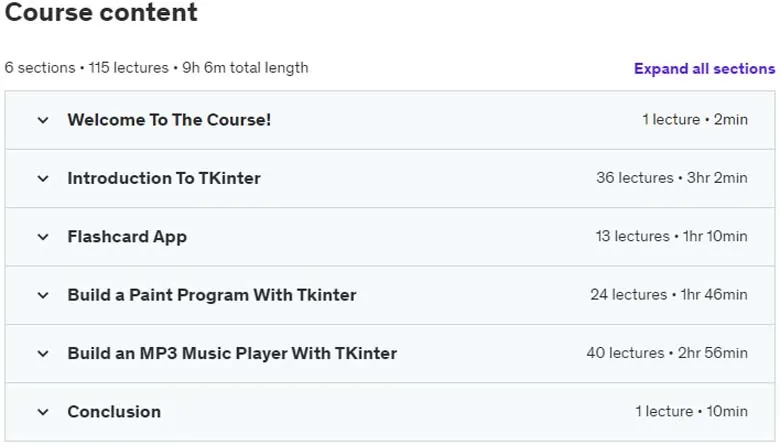Open Introduction To TKinter section title
The height and width of the screenshot is (445, 780).
(x=164, y=178)
